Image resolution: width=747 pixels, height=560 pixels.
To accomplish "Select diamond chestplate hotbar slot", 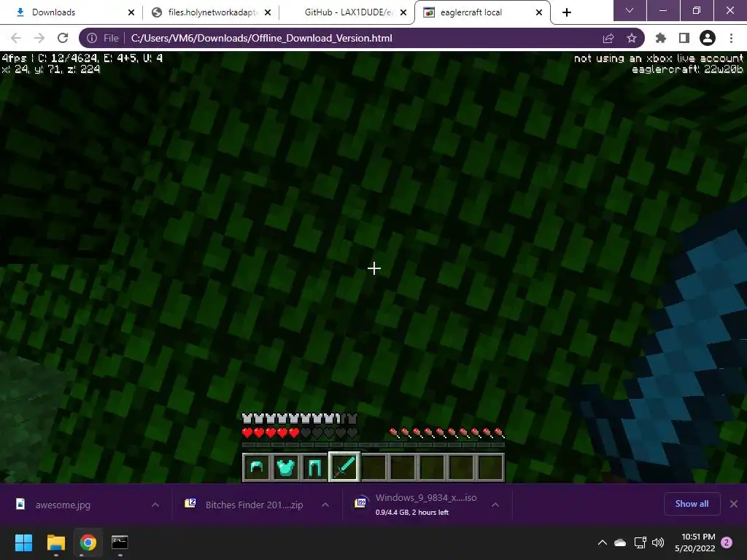I will click(x=286, y=467).
